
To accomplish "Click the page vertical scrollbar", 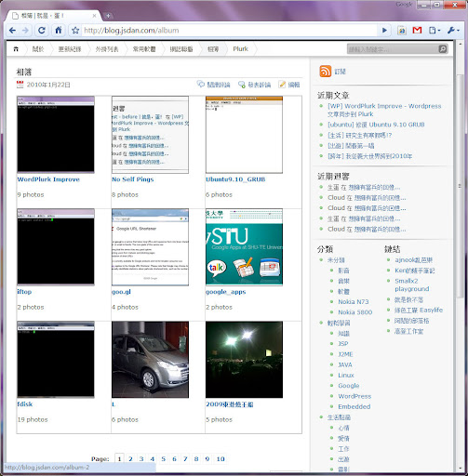I will (x=460, y=187).
